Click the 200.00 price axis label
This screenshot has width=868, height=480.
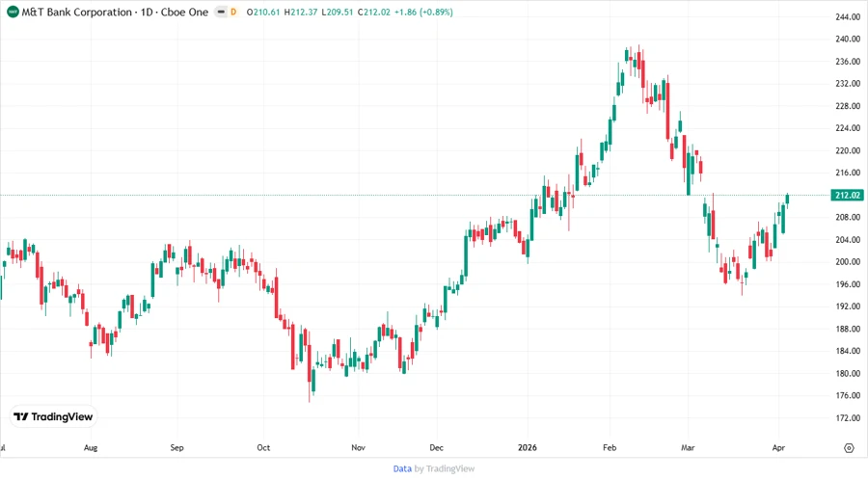pos(848,261)
